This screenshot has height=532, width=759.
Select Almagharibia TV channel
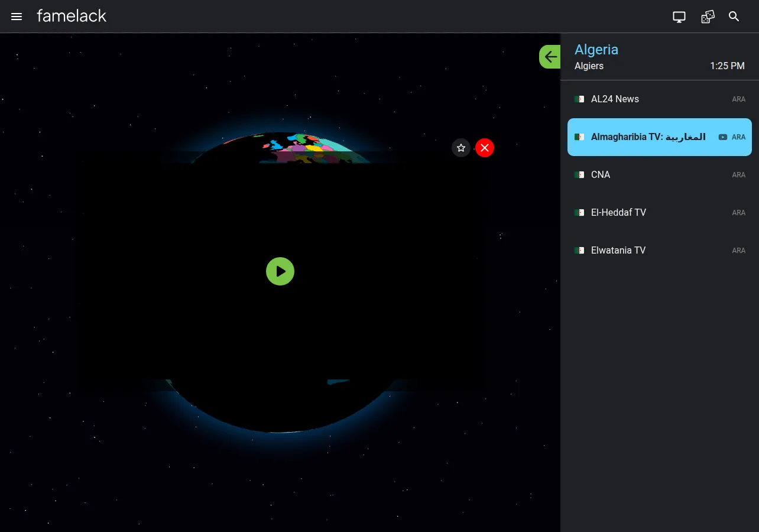pyautogui.click(x=660, y=137)
